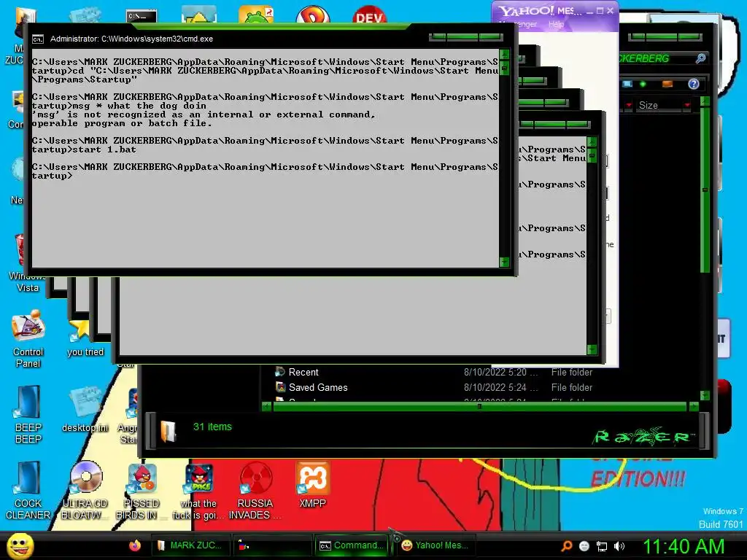Click the 'msg * what the dog doin' line

pos(139,106)
